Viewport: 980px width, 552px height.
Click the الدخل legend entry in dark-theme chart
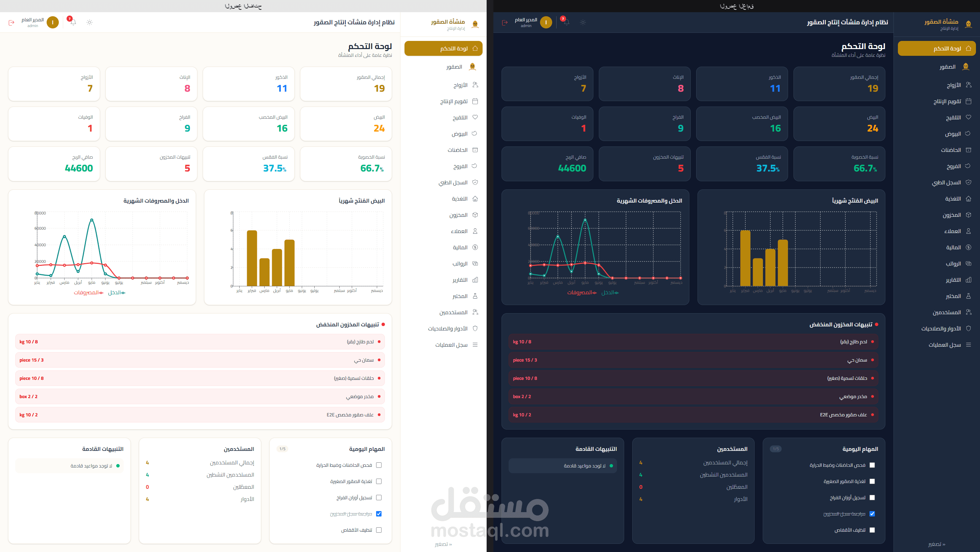click(610, 292)
